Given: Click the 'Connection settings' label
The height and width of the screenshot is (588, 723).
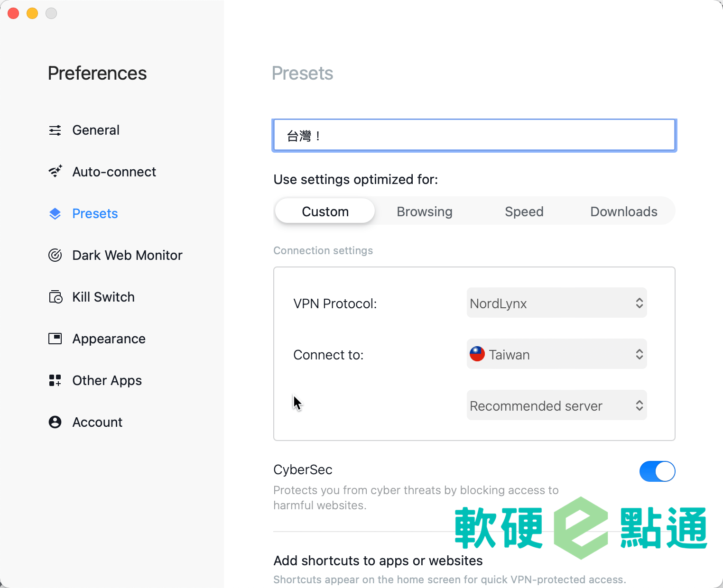Looking at the screenshot, I should (x=323, y=250).
